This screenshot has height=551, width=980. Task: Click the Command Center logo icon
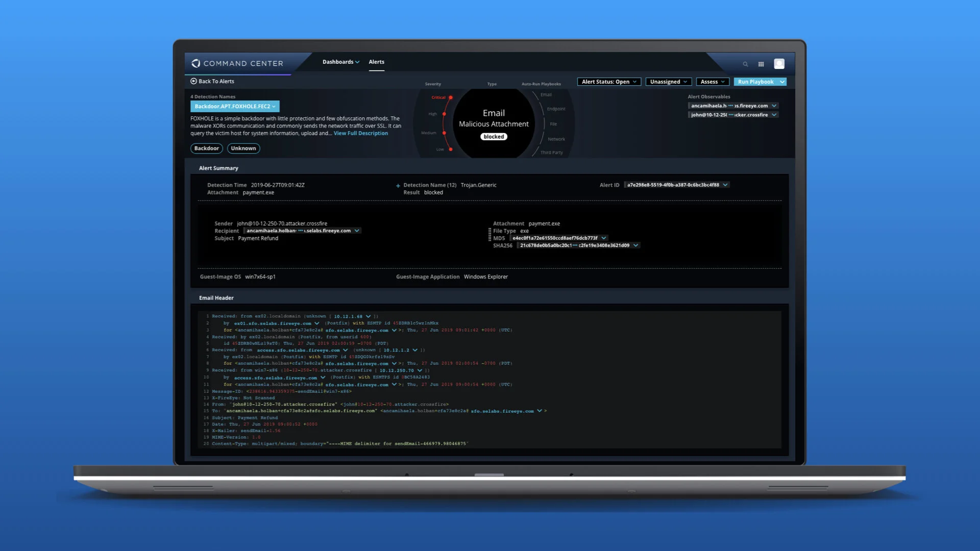point(196,63)
